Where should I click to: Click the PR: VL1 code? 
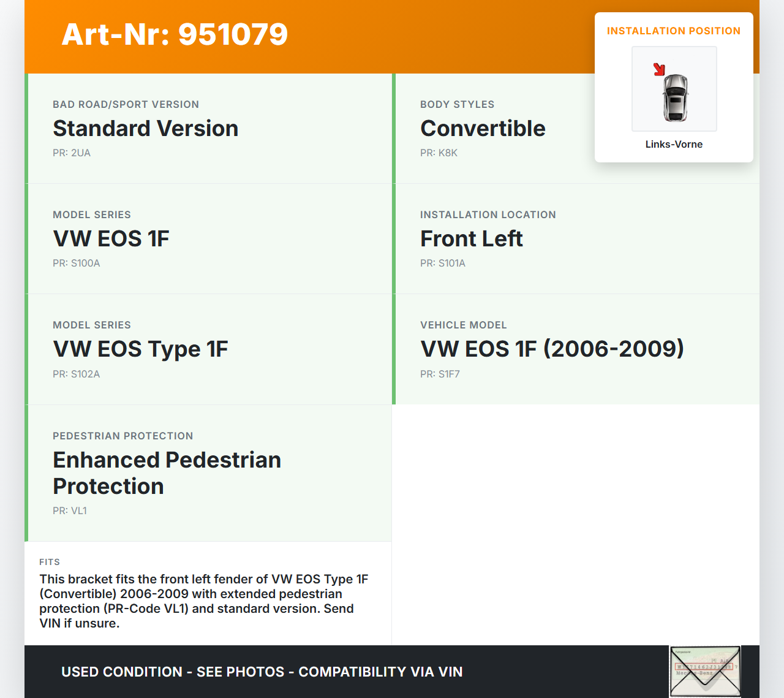coord(70,510)
